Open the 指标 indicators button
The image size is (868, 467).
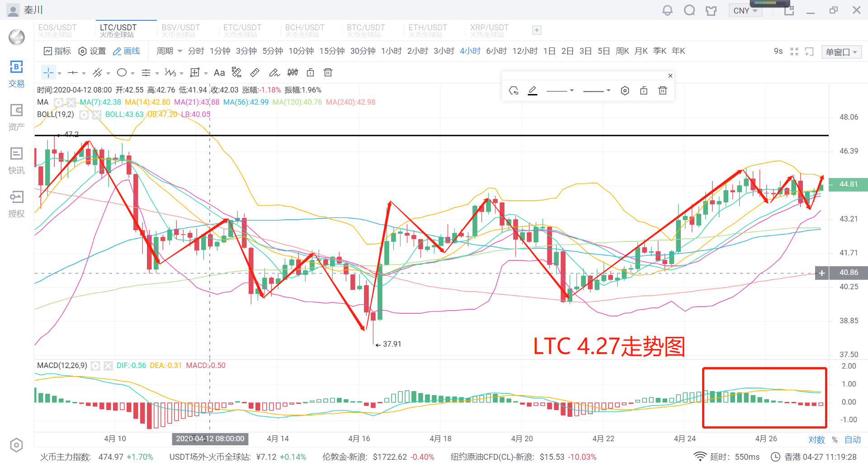click(x=57, y=51)
